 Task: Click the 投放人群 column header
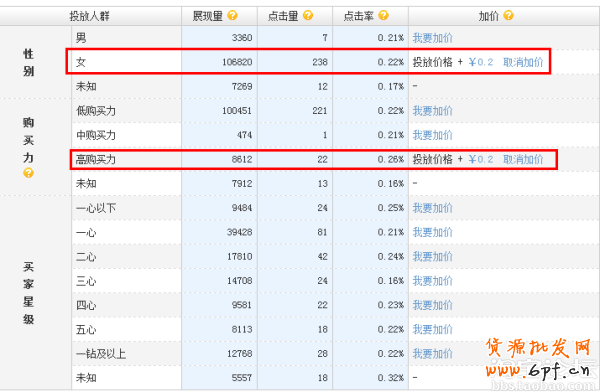click(x=90, y=16)
